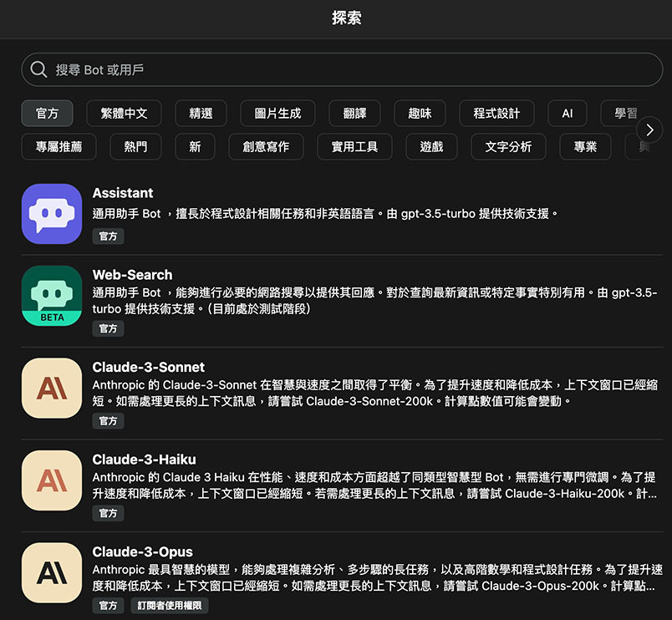This screenshot has width=672, height=620.
Task: Open the Web-Search bot title
Action: 132,275
